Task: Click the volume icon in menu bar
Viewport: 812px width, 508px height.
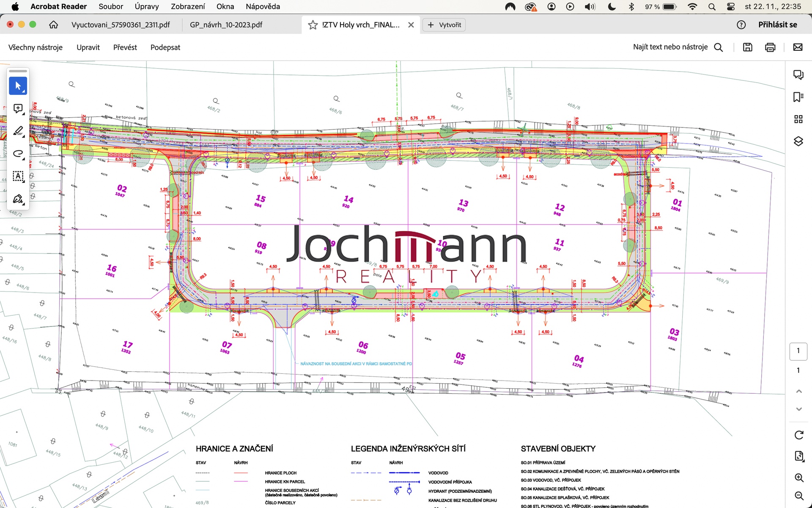Action: tap(590, 6)
